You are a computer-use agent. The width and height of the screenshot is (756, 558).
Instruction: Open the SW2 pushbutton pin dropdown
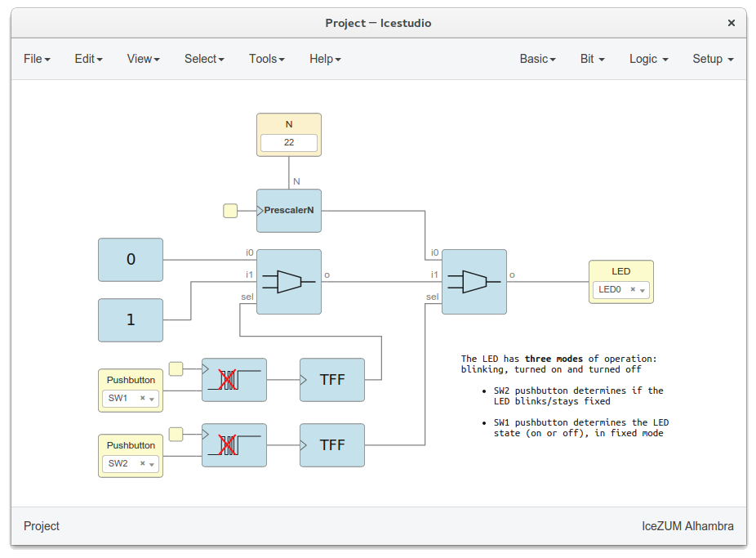pyautogui.click(x=152, y=464)
